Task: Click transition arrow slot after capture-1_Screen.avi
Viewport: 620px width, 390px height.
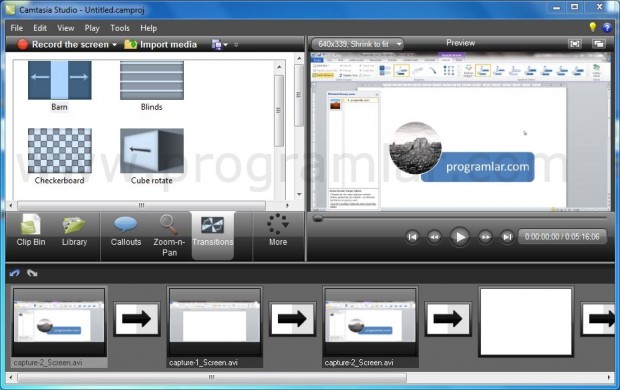Action: coord(292,319)
